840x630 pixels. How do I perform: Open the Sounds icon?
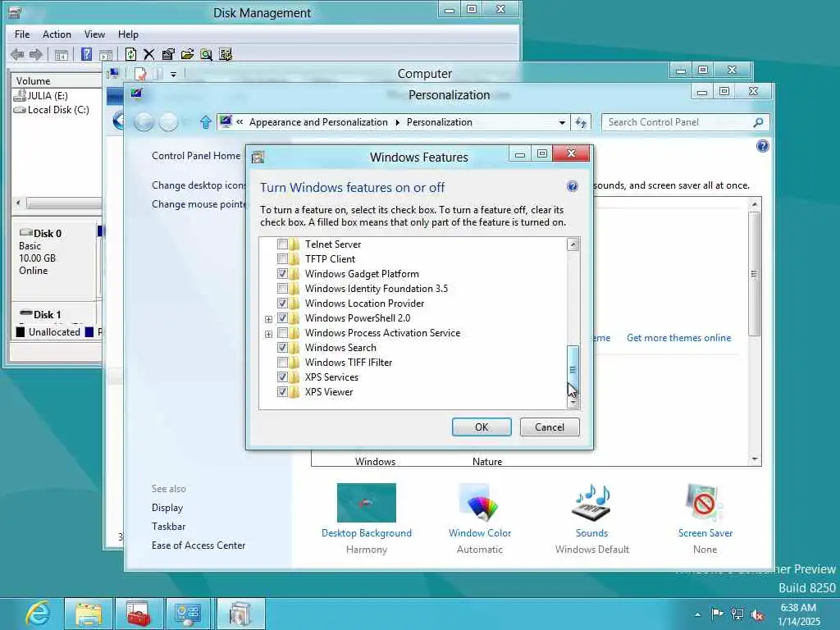click(592, 503)
